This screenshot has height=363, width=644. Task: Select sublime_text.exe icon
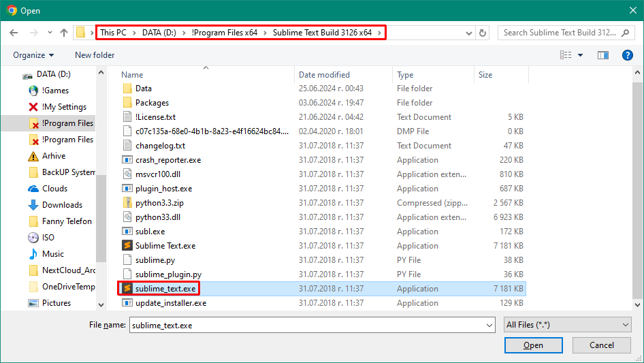(x=127, y=289)
